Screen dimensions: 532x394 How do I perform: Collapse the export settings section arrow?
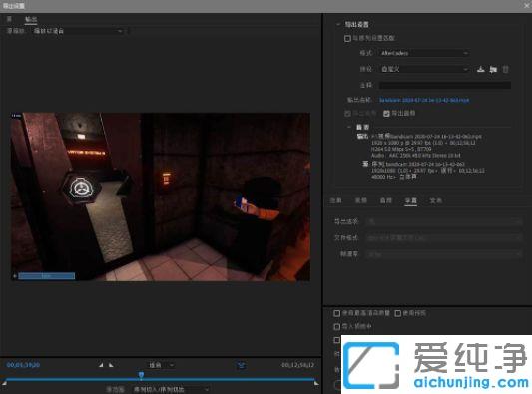coord(338,24)
